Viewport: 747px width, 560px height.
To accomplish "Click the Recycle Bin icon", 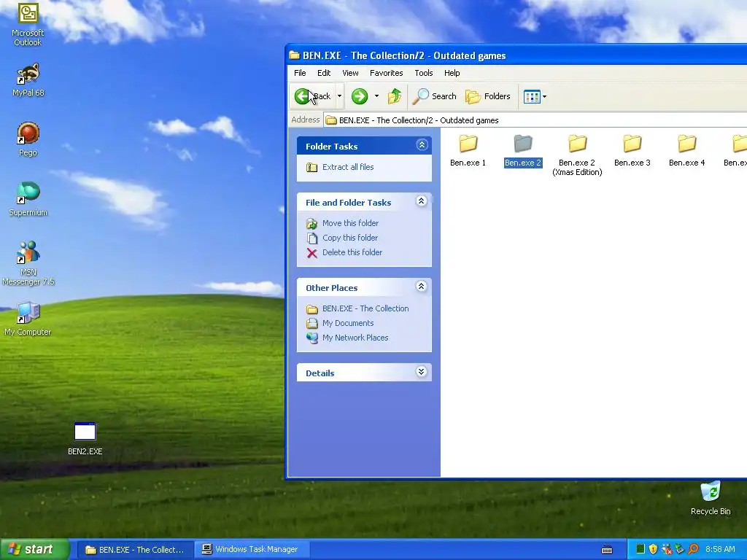I will pos(711,498).
